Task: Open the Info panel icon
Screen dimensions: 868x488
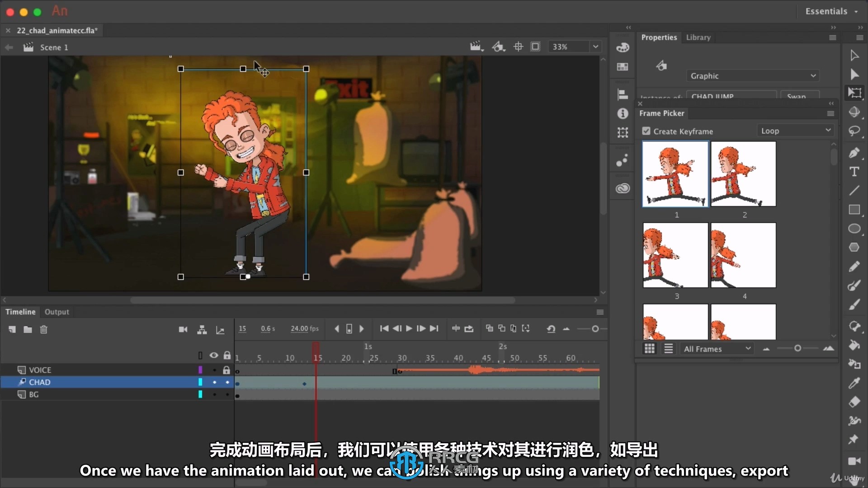Action: pyautogui.click(x=623, y=113)
